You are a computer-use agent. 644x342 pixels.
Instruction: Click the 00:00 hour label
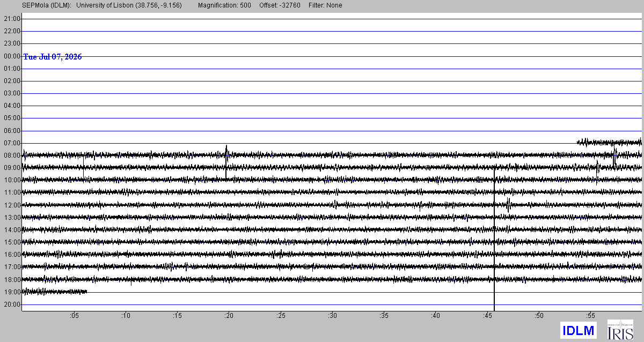[x=12, y=56]
